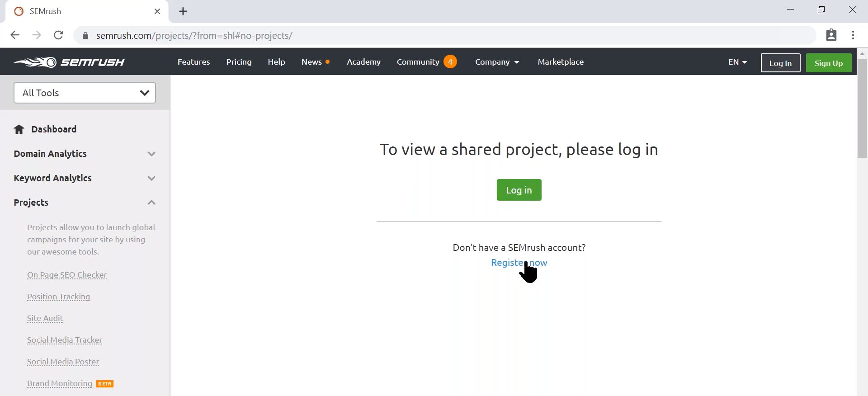The width and height of the screenshot is (868, 396).
Task: Click the scrollbar up arrow
Action: point(862,53)
